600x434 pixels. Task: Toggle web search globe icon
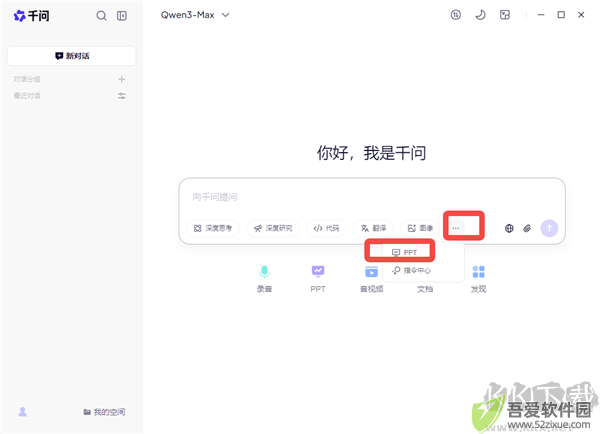509,228
